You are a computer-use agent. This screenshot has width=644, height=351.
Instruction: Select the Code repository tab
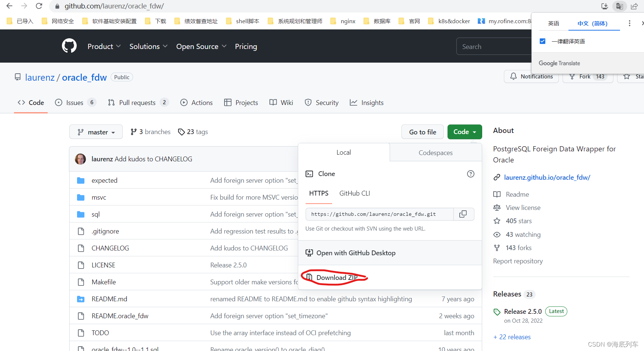(x=31, y=103)
